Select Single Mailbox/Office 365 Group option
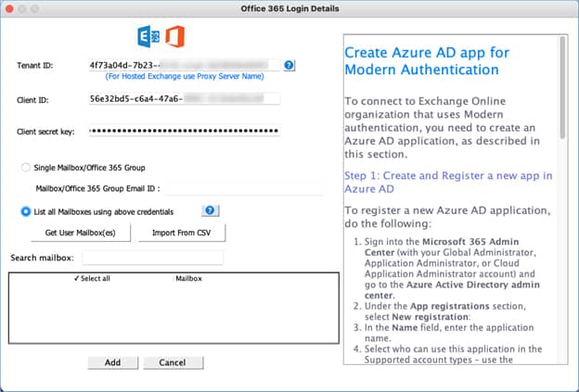Image resolution: width=579 pixels, height=392 pixels. pyautogui.click(x=26, y=168)
